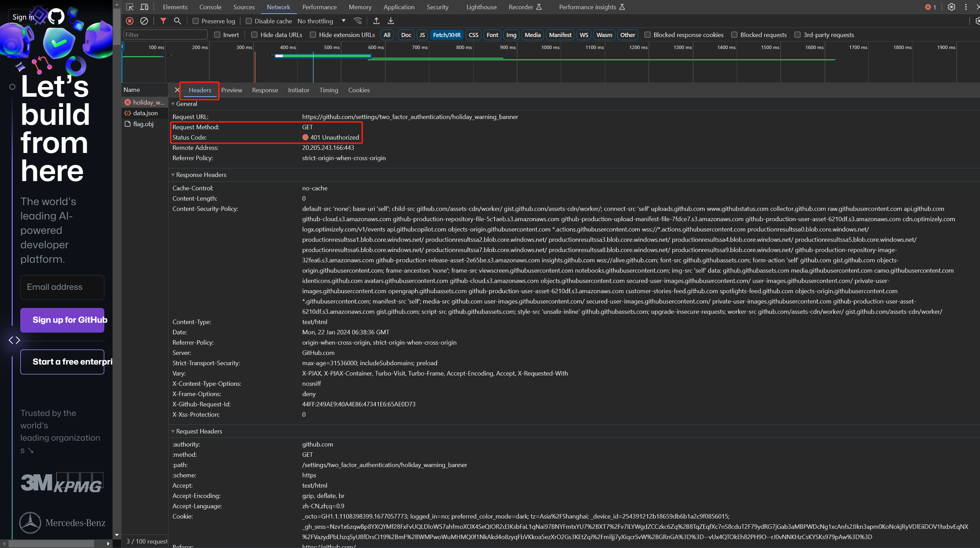Click the error count indicator
980x548 pixels.
(x=931, y=7)
